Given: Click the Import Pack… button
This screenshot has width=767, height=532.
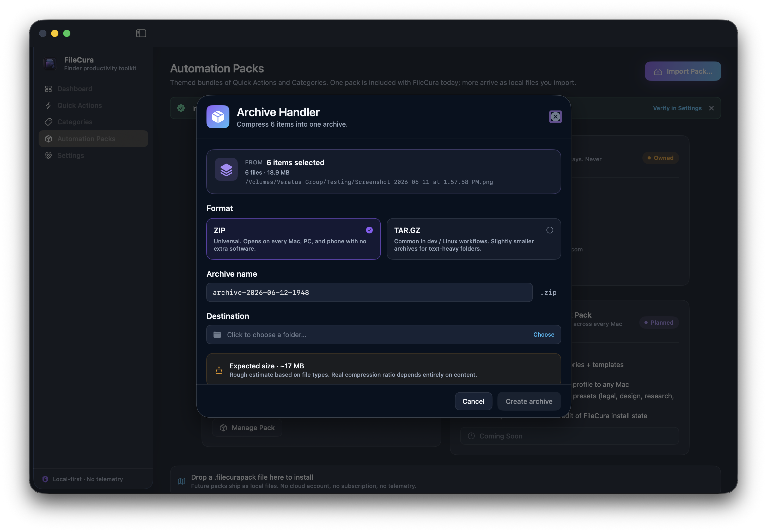Looking at the screenshot, I should (x=683, y=71).
